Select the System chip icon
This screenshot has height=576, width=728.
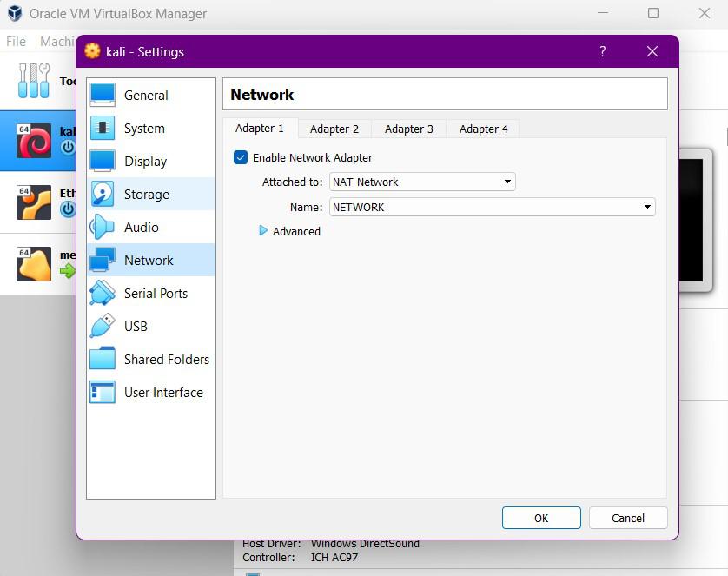[x=103, y=128]
